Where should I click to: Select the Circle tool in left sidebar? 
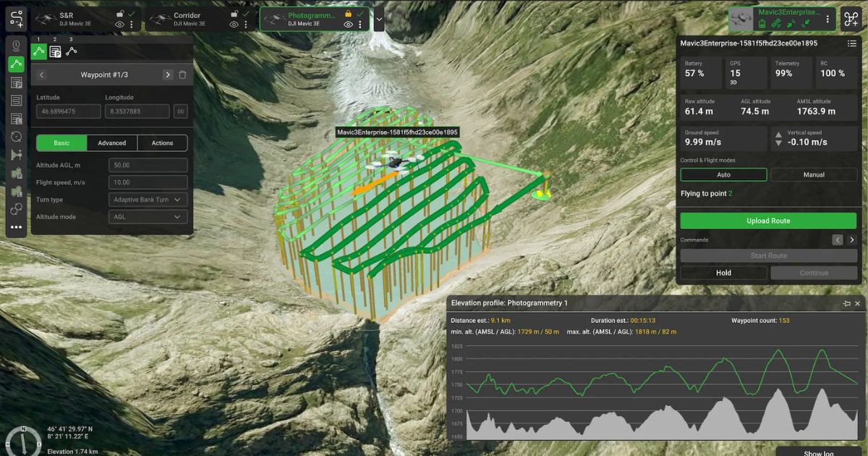pos(16,137)
